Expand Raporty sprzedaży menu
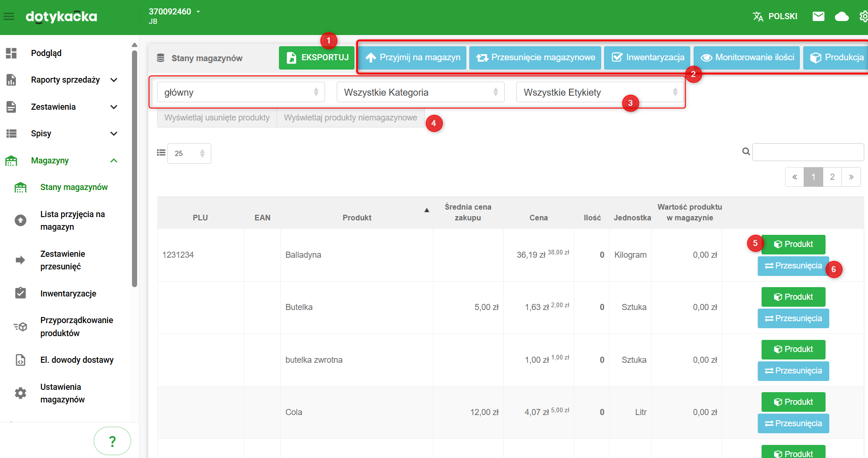This screenshot has width=868, height=458. pyautogui.click(x=65, y=80)
